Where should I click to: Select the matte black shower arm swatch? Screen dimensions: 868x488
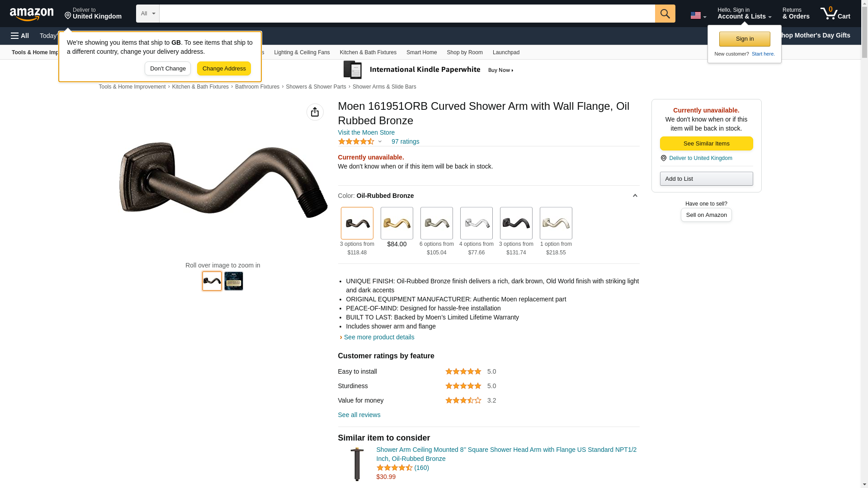tap(516, 223)
